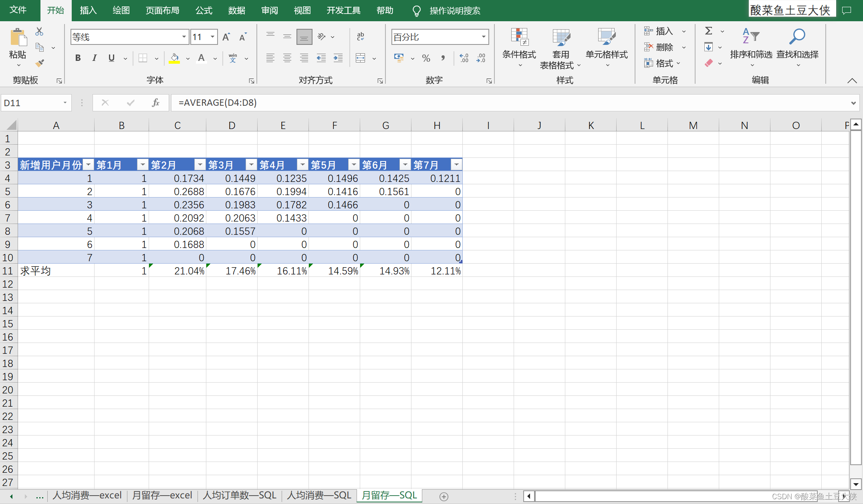Click Percent Style icon
The height and width of the screenshot is (504, 863).
426,58
